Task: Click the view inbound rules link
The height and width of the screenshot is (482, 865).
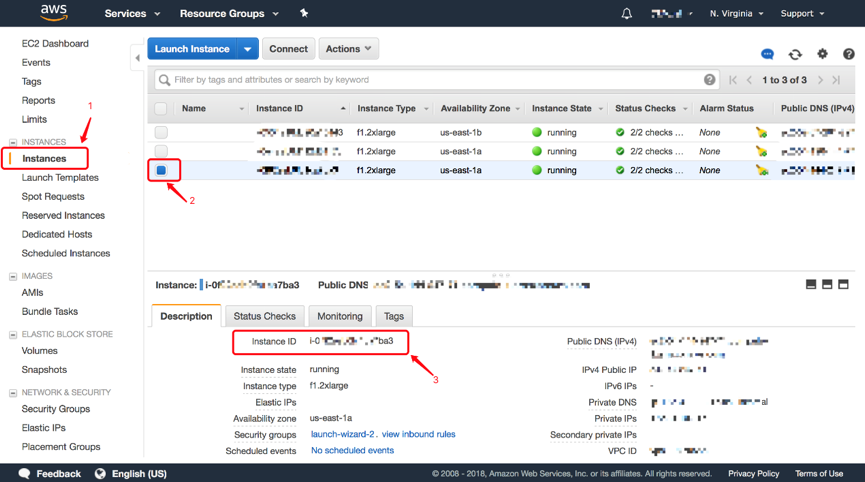Action: 419,434
